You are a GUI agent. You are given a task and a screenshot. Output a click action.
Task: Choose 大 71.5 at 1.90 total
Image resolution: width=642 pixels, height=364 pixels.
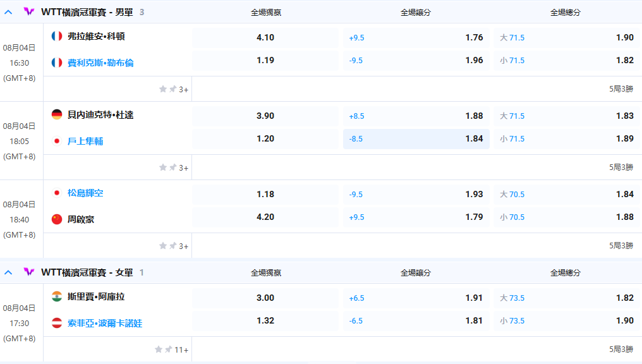click(567, 37)
